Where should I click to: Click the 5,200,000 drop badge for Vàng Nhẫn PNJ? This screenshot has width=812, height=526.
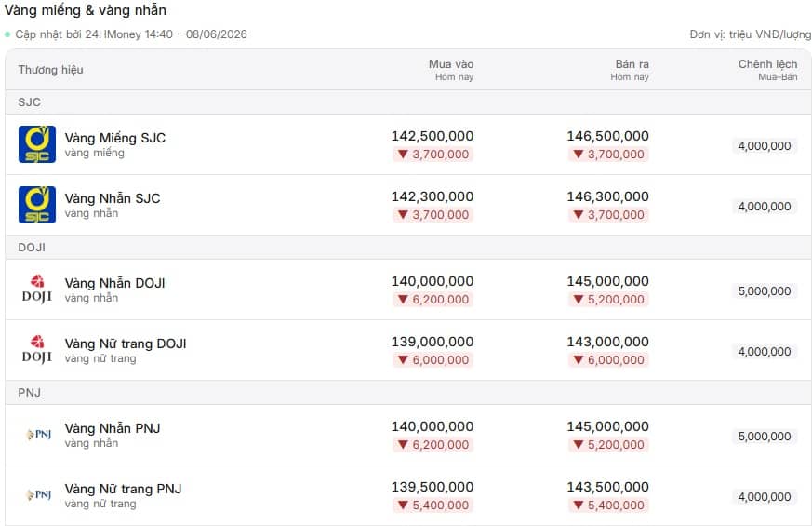tap(608, 444)
